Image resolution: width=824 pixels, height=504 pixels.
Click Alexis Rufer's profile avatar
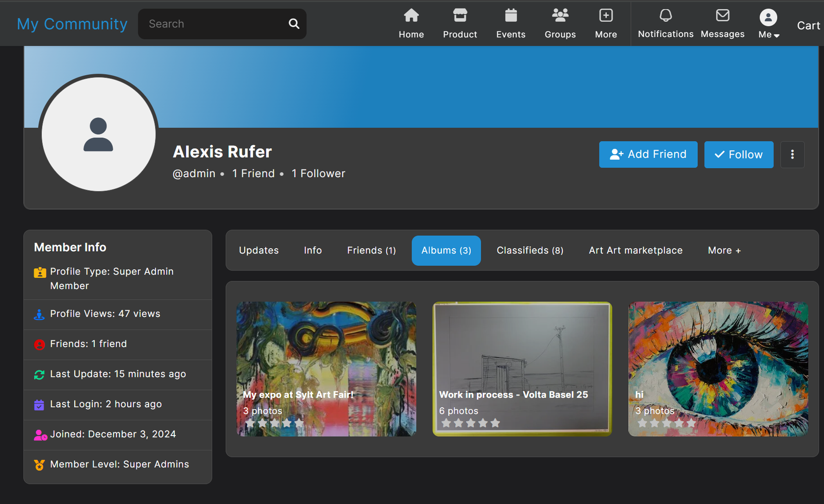pyautogui.click(x=98, y=134)
